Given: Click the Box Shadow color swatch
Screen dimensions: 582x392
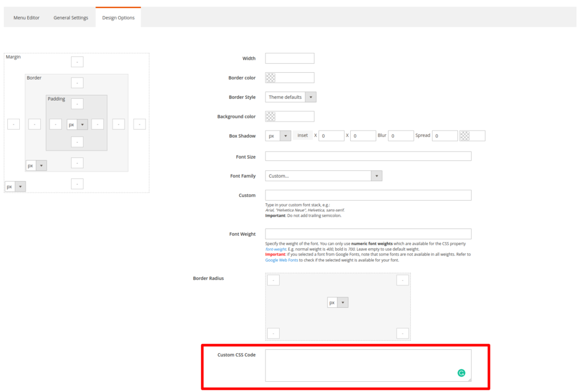Looking at the screenshot, I should pos(465,136).
